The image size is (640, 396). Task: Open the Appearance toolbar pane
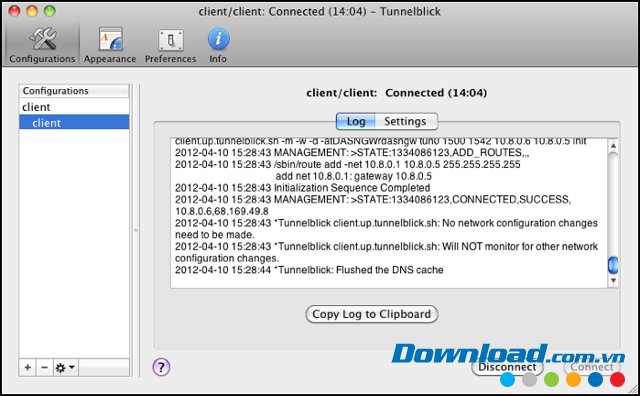point(110,45)
